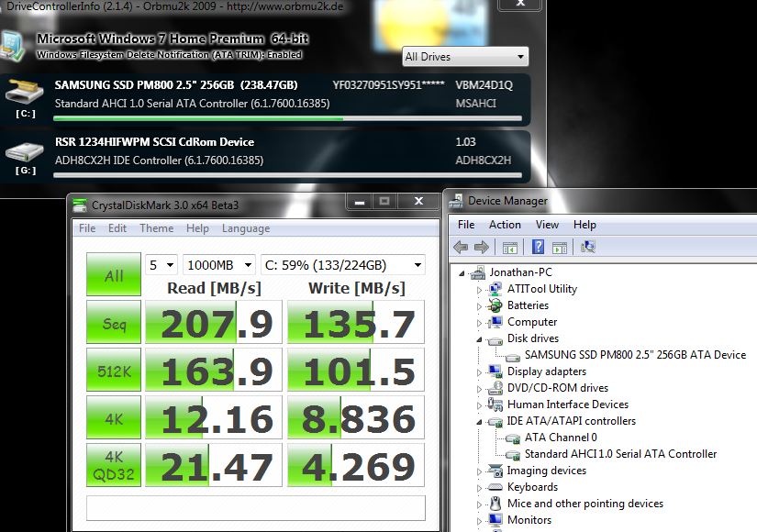Select SAMSUNG SSD PM800 ATA Device tree item

coord(635,355)
